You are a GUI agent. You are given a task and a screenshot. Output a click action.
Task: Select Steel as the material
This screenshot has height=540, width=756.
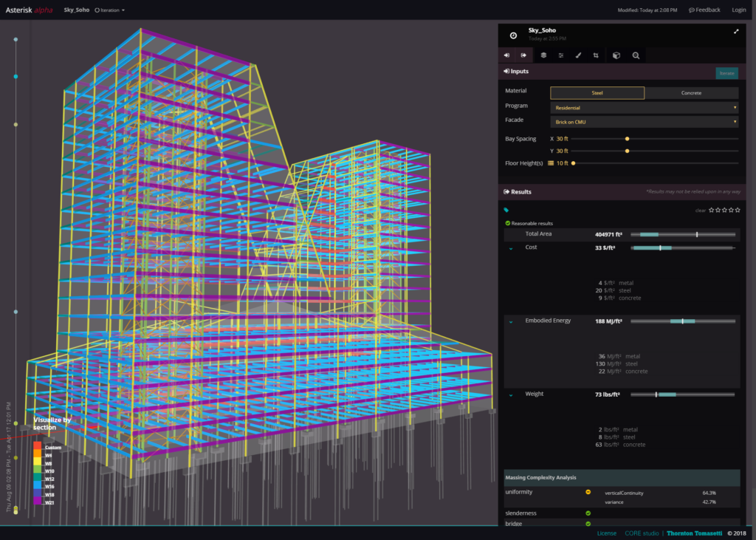[597, 93]
